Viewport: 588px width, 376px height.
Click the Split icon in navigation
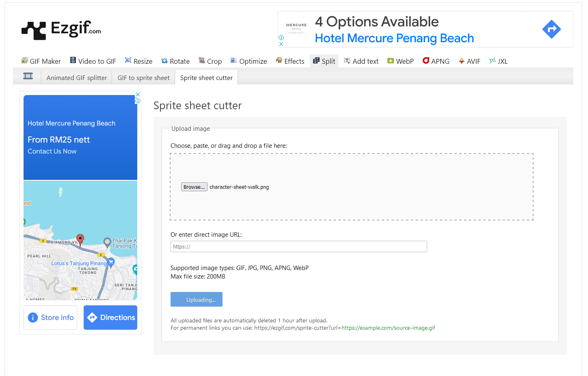(x=316, y=61)
